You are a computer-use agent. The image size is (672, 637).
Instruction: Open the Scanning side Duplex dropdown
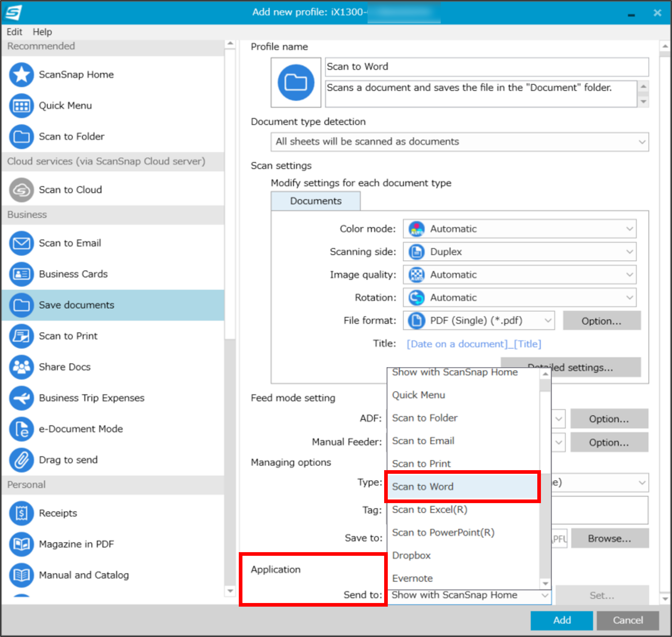tap(519, 252)
